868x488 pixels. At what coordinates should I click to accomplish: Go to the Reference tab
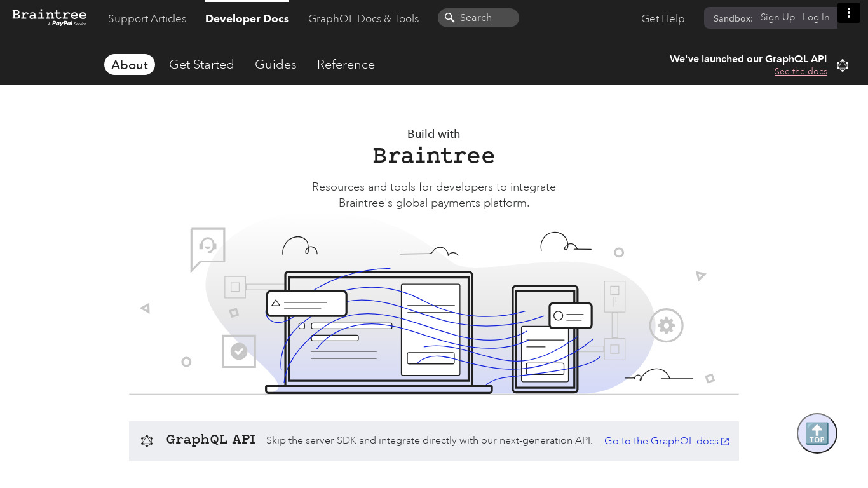pyautogui.click(x=346, y=65)
